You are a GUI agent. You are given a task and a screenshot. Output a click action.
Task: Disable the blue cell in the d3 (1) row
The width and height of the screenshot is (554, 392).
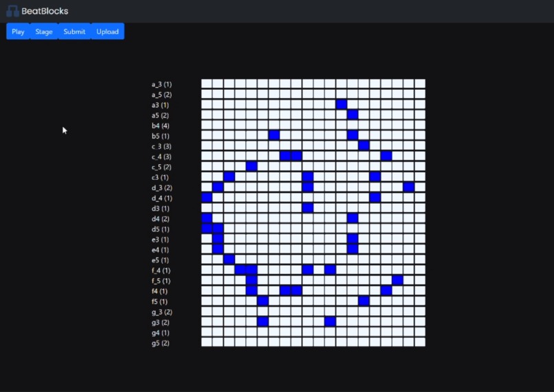pos(308,208)
